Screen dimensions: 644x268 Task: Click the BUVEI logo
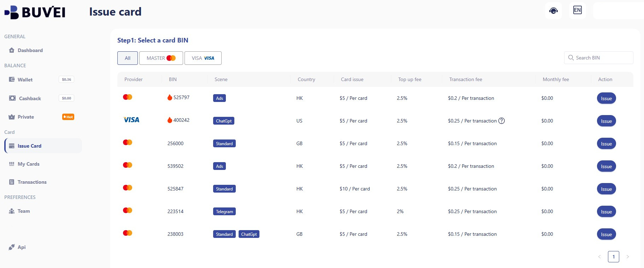click(x=35, y=12)
